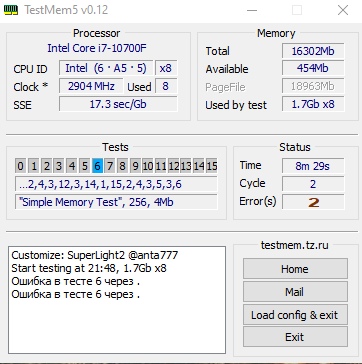Click the x8 core count field
Screen dimensions: 362x364
click(166, 68)
